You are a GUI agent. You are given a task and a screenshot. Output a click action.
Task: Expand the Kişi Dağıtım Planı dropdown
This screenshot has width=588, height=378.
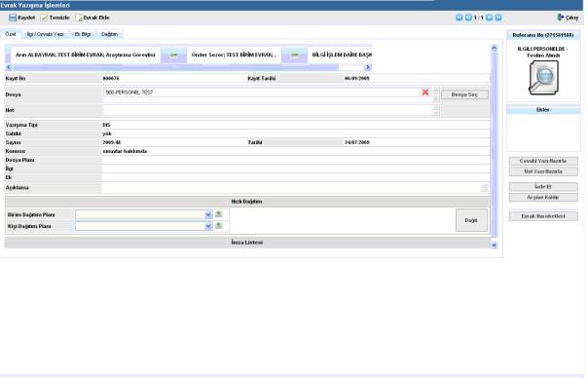click(x=208, y=226)
